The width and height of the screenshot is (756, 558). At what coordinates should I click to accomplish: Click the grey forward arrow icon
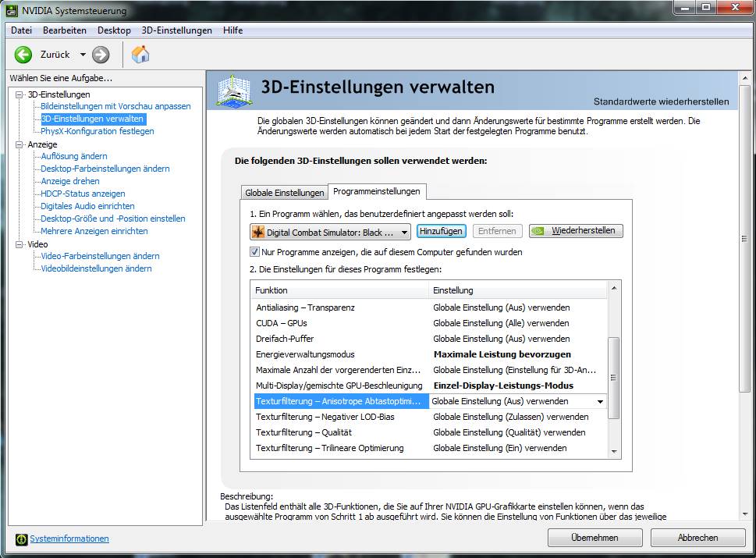[101, 55]
